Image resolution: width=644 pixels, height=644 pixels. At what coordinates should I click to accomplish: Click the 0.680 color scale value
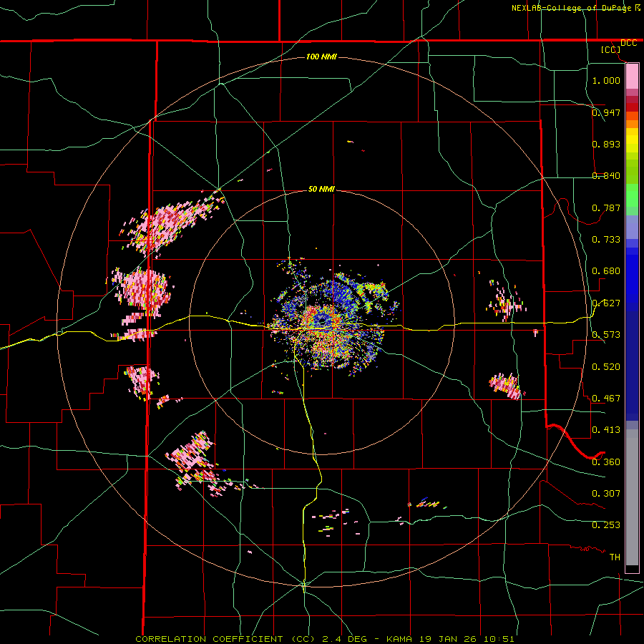[606, 271]
